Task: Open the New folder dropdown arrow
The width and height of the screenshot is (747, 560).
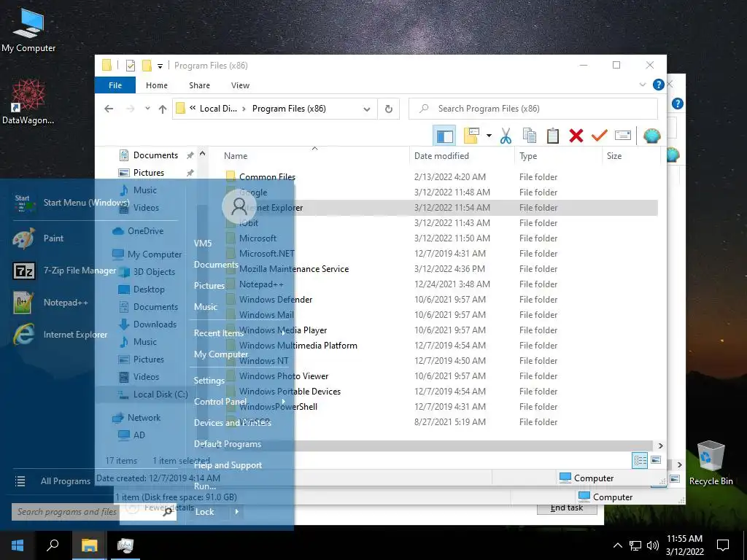Action: (x=489, y=136)
